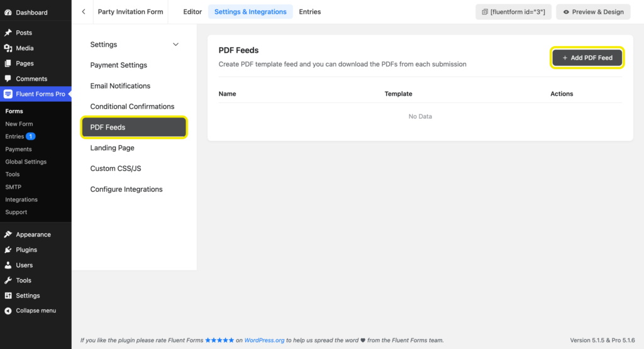The image size is (644, 349).
Task: Open the Payments submenu item
Action: tap(18, 149)
